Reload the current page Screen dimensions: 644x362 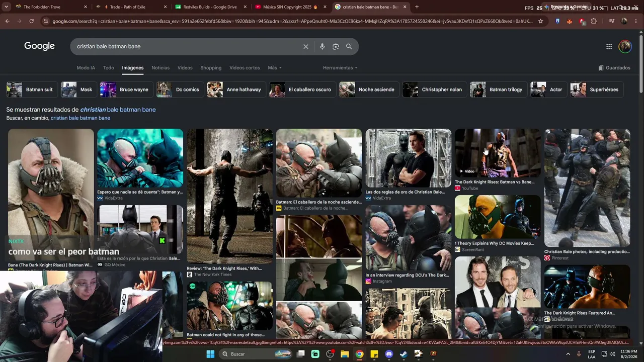[x=31, y=21]
